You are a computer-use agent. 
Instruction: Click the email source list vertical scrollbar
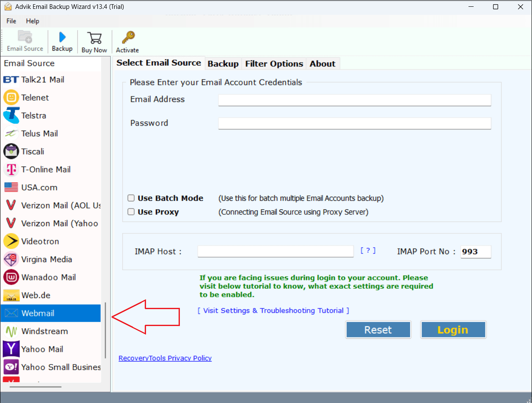pyautogui.click(x=105, y=330)
